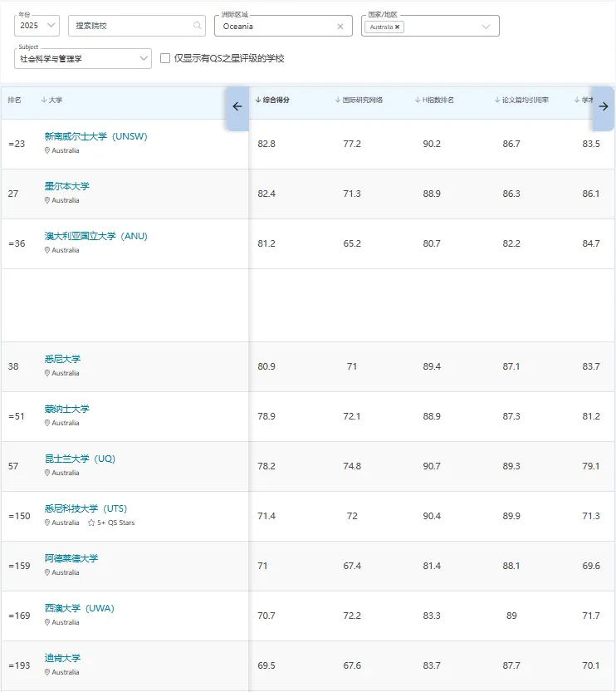The height and width of the screenshot is (692, 616).
Task: Click the left arrow to show previous columns
Action: [237, 106]
